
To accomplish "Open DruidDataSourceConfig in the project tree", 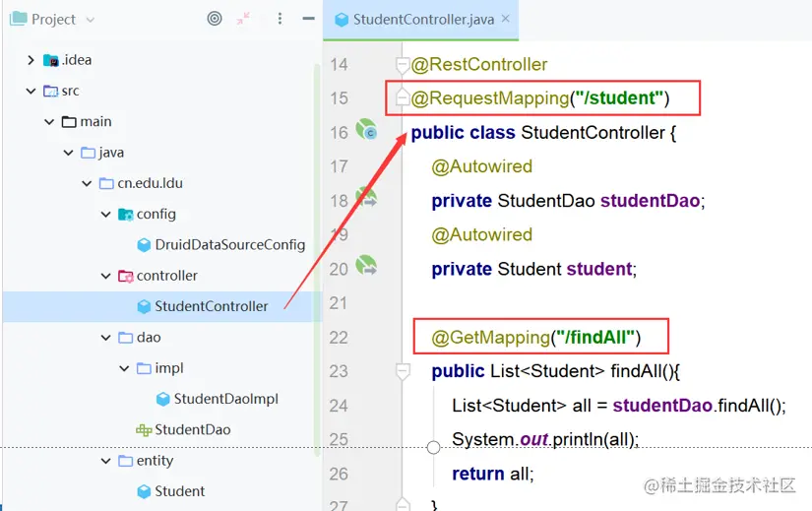I will pyautogui.click(x=230, y=244).
